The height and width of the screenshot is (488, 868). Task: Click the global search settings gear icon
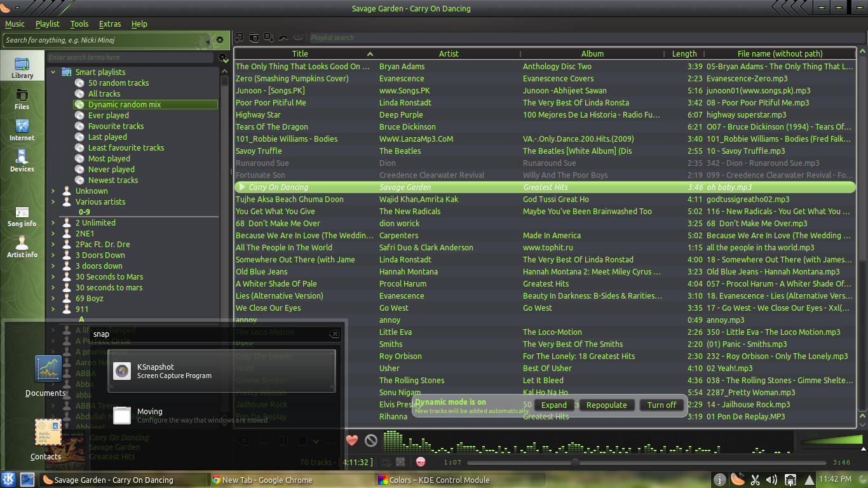pos(220,39)
